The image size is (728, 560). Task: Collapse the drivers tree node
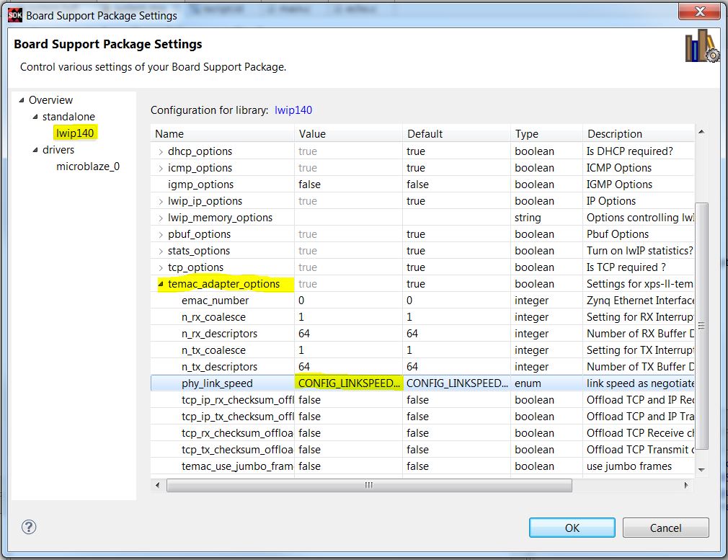[35, 150]
